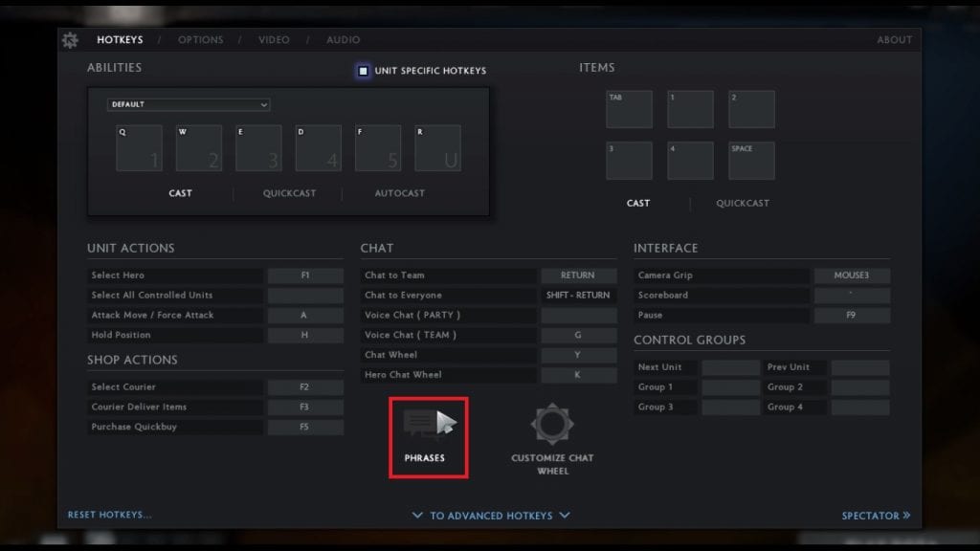Click the SPACE item slot
This screenshot has height=551, width=980.
(x=751, y=161)
